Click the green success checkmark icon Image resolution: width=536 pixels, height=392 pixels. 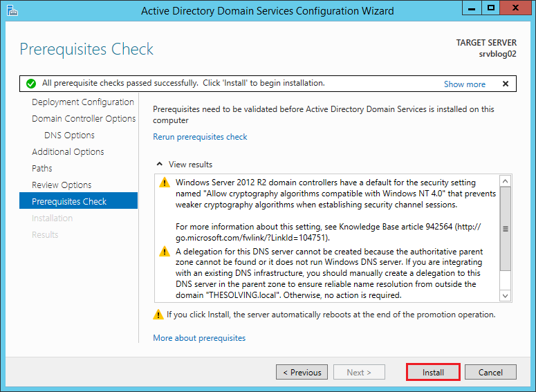pos(31,84)
